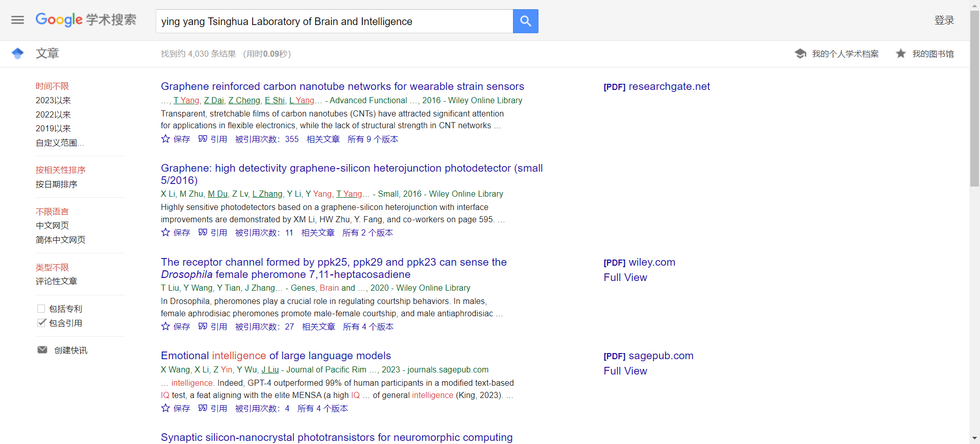
Task: Click into the search query field
Action: coord(334,21)
